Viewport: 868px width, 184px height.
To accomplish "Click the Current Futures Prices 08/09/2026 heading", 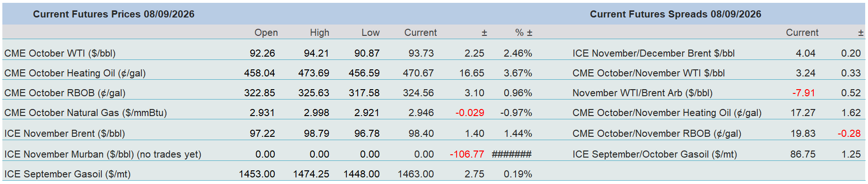I will [x=114, y=14].
